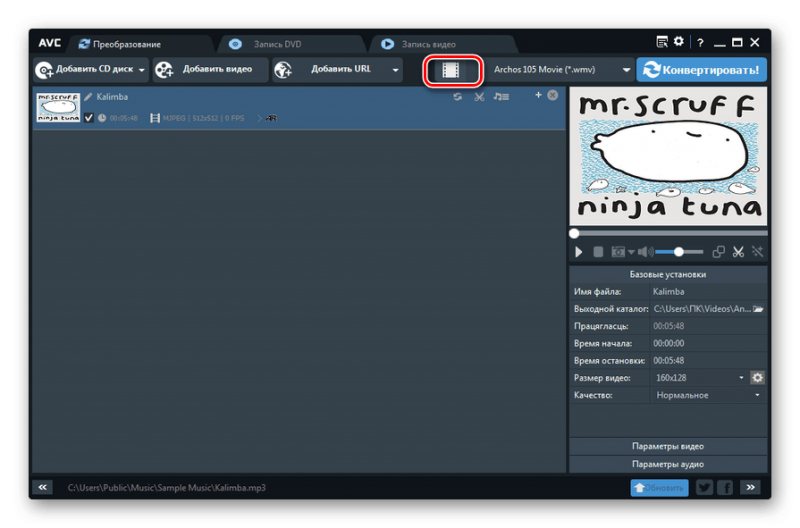Viewport: 800px width, 528px height.
Task: Expand the Archos 105 Movie format dropdown
Action: 626,70
